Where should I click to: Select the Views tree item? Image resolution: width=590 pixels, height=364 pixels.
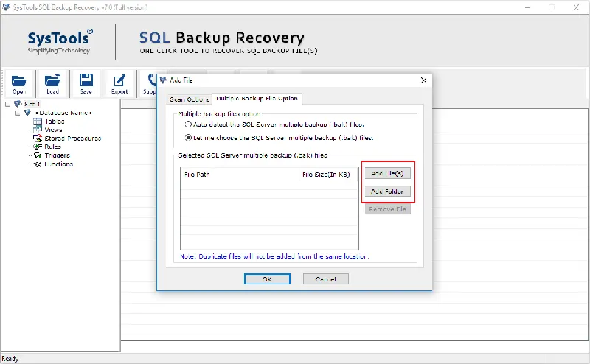point(53,130)
